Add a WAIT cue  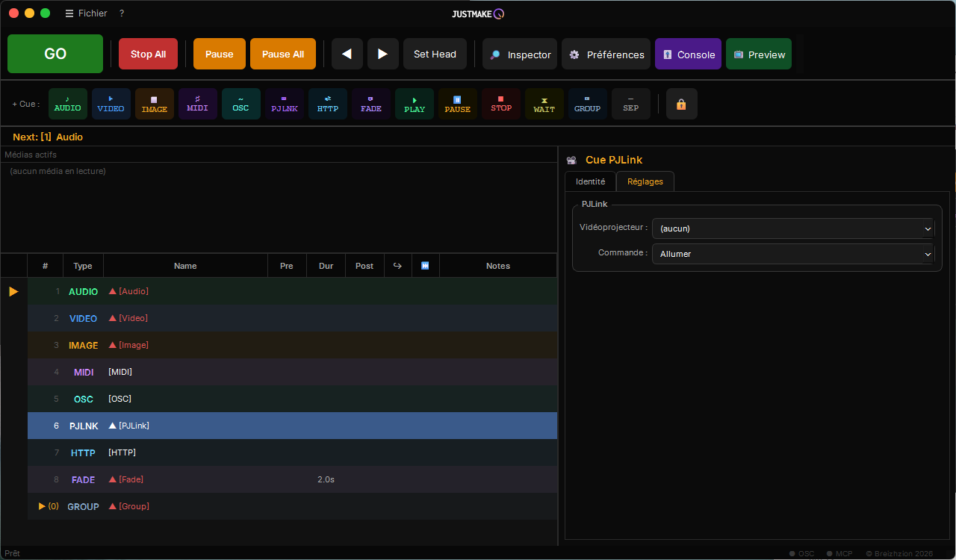(544, 104)
